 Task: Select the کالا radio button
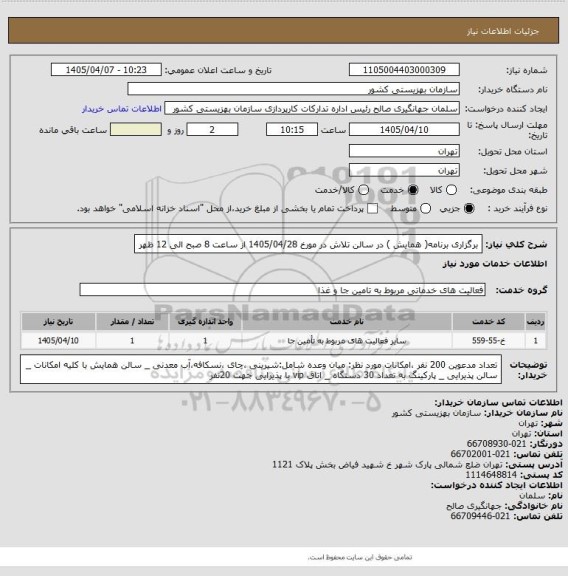click(451, 190)
